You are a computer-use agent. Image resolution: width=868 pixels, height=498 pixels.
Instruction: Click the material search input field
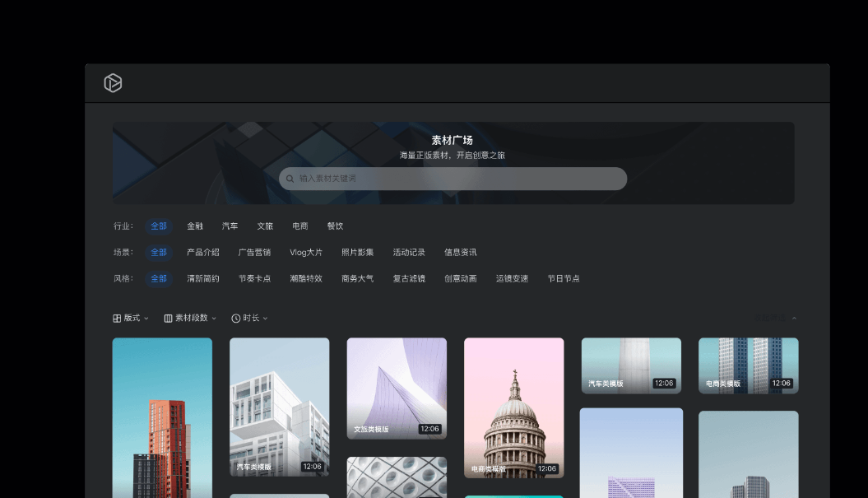(453, 179)
